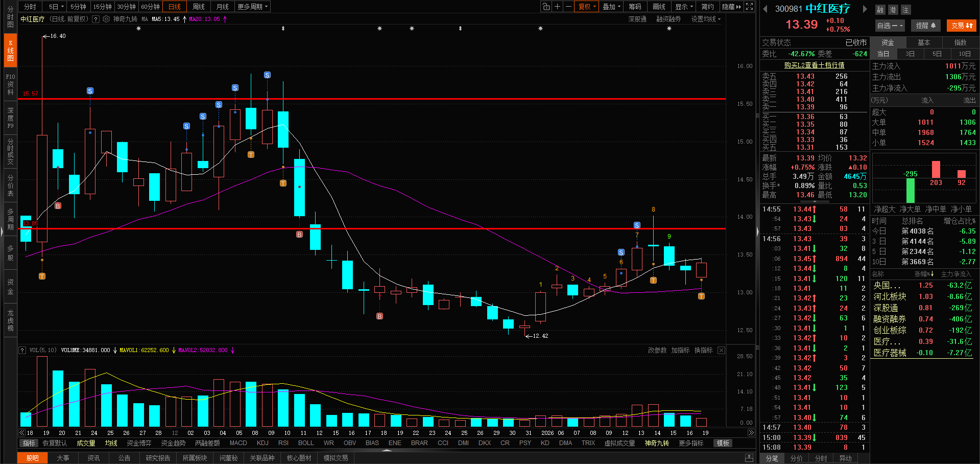Click the 注 badge
This screenshot has height=464, width=980.
click(x=905, y=10)
